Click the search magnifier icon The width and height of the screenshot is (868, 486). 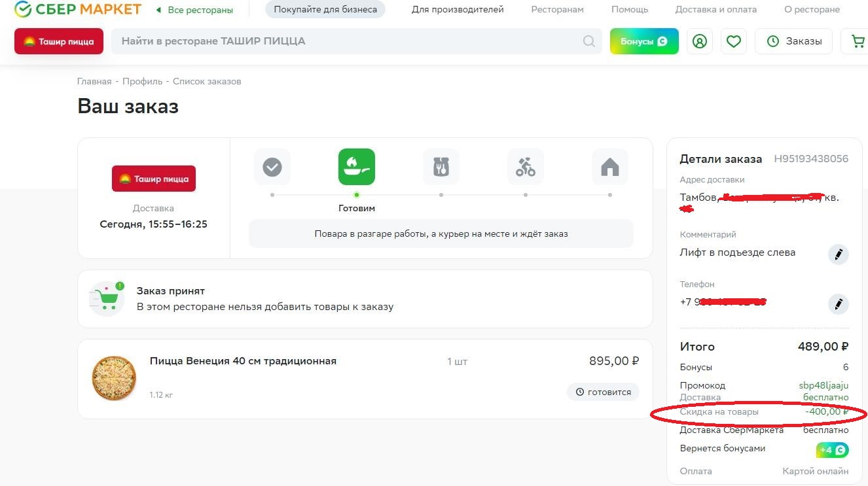[589, 41]
